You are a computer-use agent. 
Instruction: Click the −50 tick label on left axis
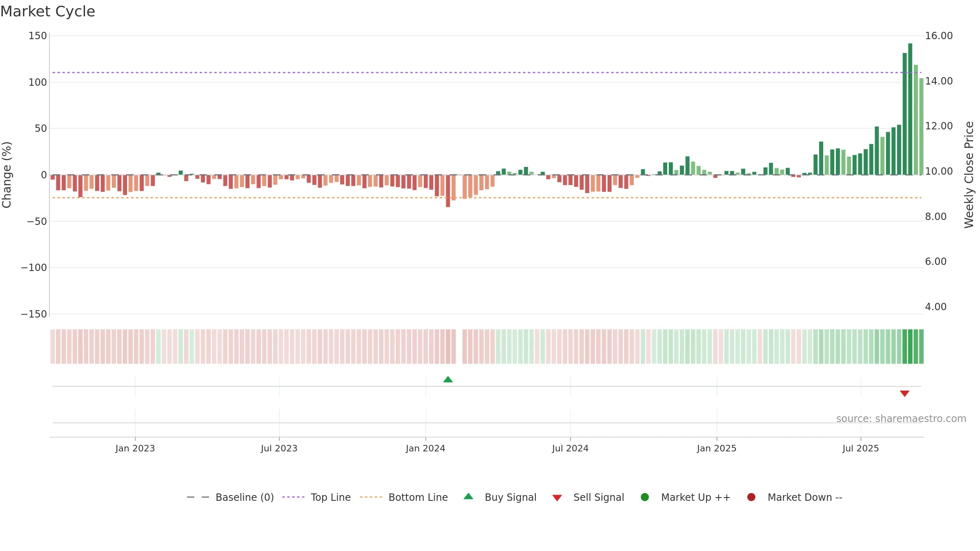click(37, 222)
